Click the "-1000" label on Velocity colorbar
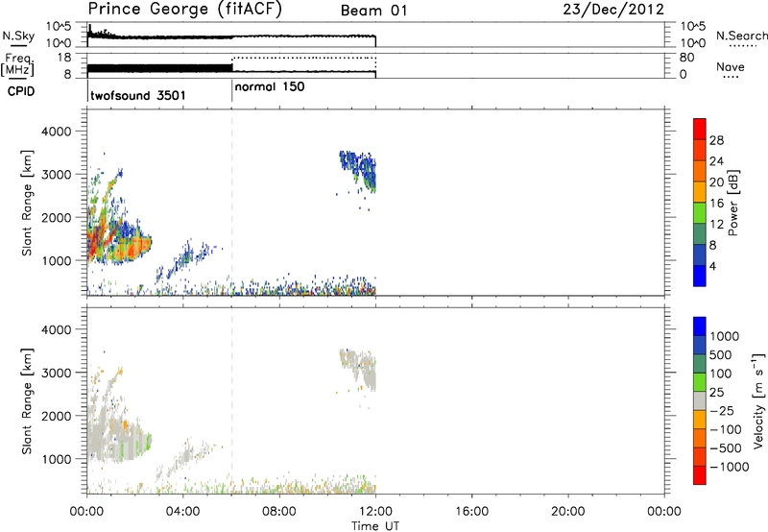The width and height of the screenshot is (768, 532). click(729, 467)
